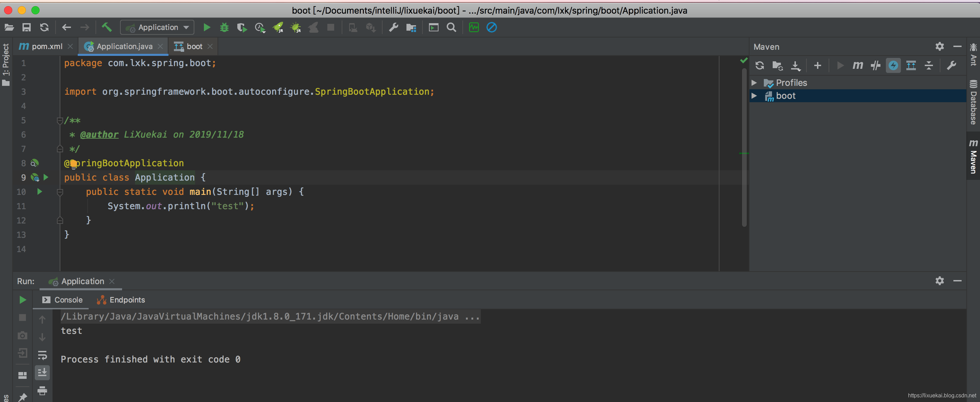The width and height of the screenshot is (980, 402).
Task: Build project with the green hammer icon
Action: point(106,27)
